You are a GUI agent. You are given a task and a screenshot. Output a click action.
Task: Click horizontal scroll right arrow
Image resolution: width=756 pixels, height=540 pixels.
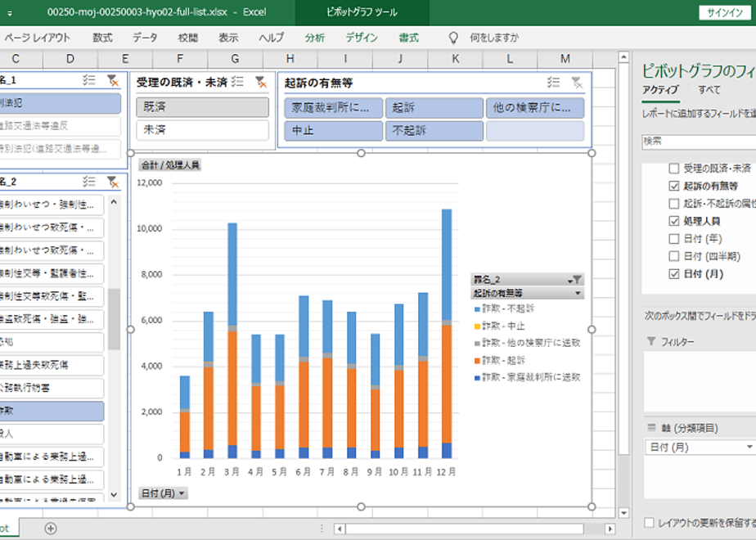point(610,529)
